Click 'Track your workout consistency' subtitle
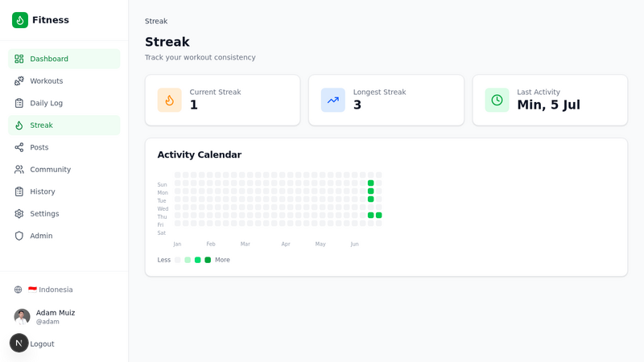The width and height of the screenshot is (644, 362). [x=200, y=57]
